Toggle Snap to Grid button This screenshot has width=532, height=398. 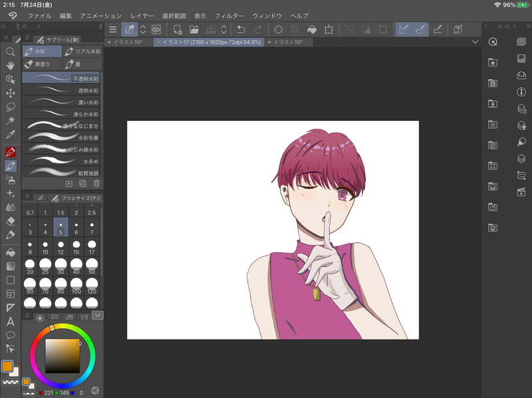point(437,29)
